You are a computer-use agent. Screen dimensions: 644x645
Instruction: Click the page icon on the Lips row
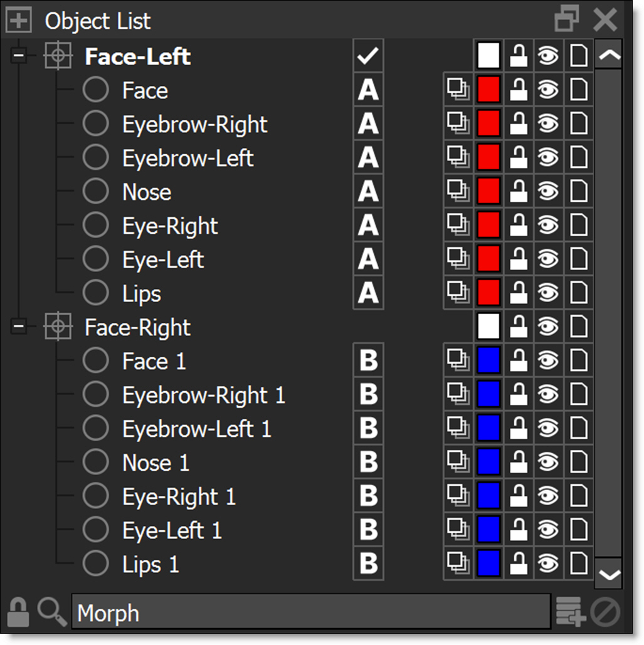578,293
